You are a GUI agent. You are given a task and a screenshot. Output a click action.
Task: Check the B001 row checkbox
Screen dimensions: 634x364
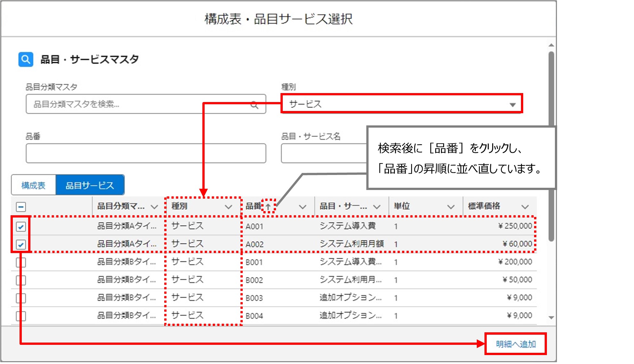click(x=21, y=263)
